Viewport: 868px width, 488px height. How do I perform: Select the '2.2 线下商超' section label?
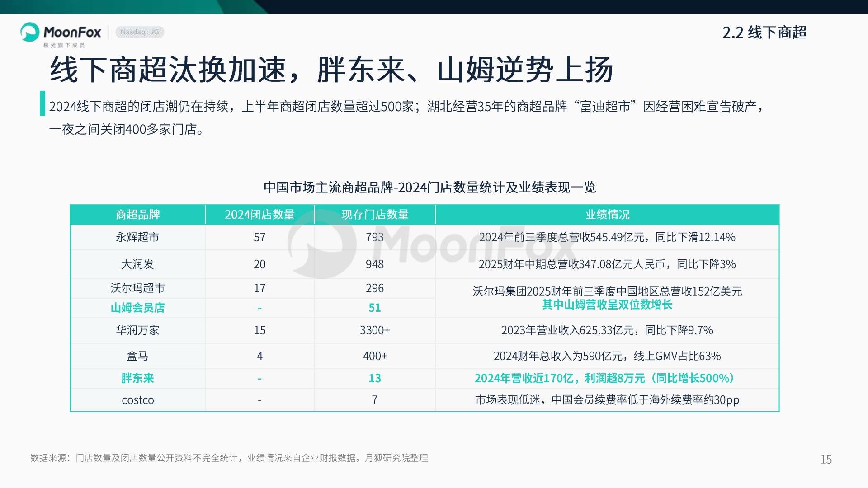[764, 33]
